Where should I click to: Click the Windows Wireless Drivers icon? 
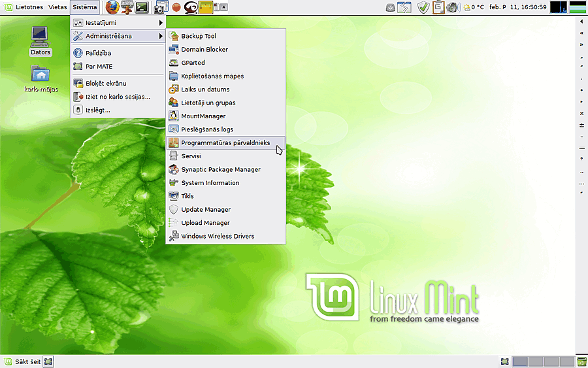tap(174, 236)
